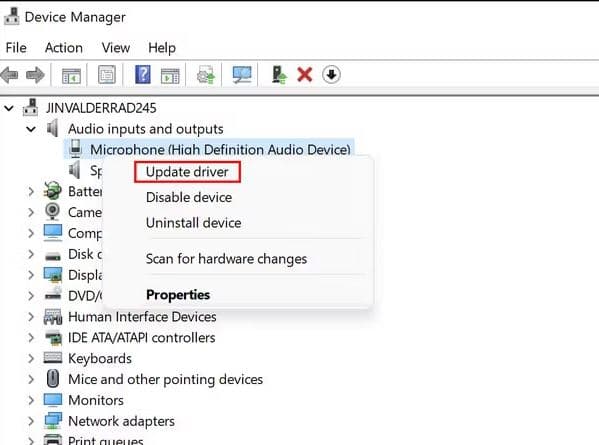Click the DVD/CD-ROM drives icon
Viewport: 599px width, 445px height.
tap(53, 295)
